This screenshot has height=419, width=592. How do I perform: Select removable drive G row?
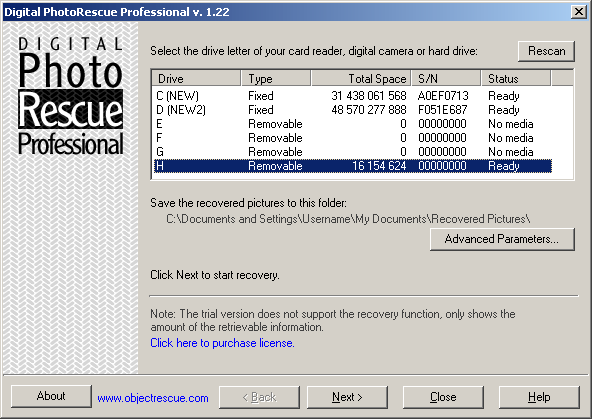(353, 152)
